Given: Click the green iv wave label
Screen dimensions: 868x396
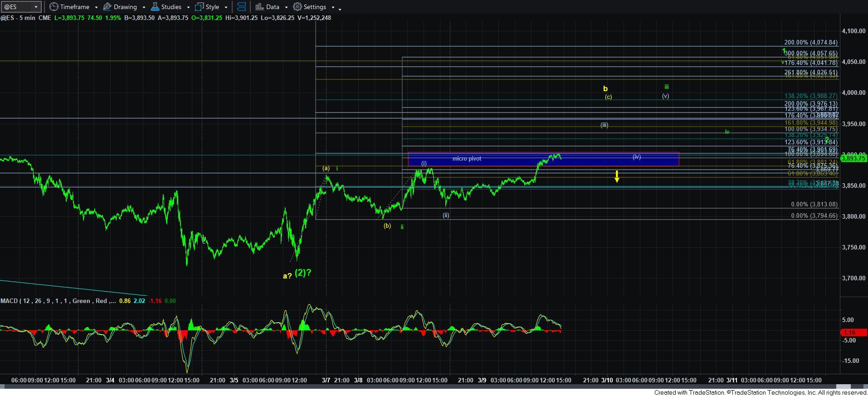Looking at the screenshot, I should tap(727, 132).
